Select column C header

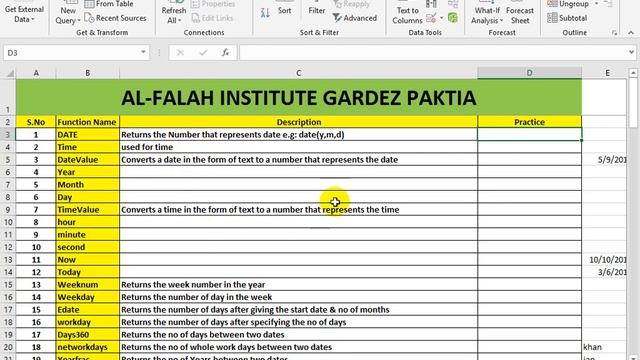pos(298,73)
